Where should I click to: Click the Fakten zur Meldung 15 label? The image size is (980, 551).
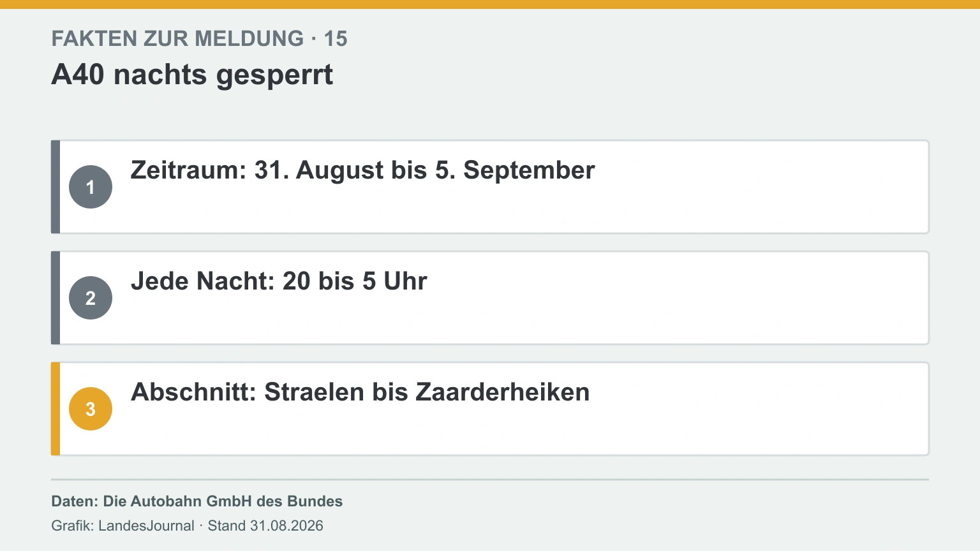[x=199, y=39]
